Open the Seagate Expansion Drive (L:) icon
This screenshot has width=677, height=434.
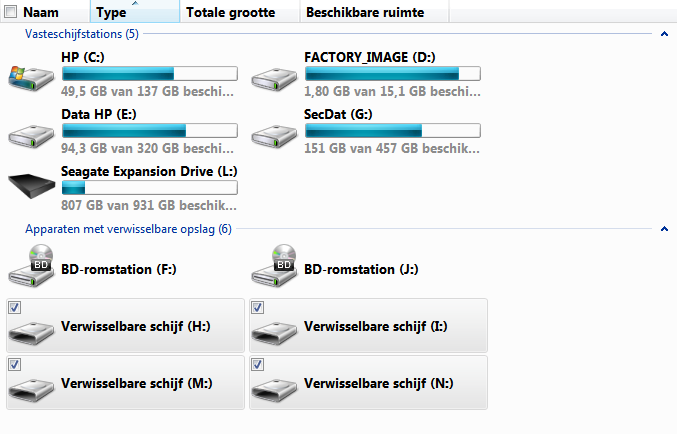click(x=32, y=186)
